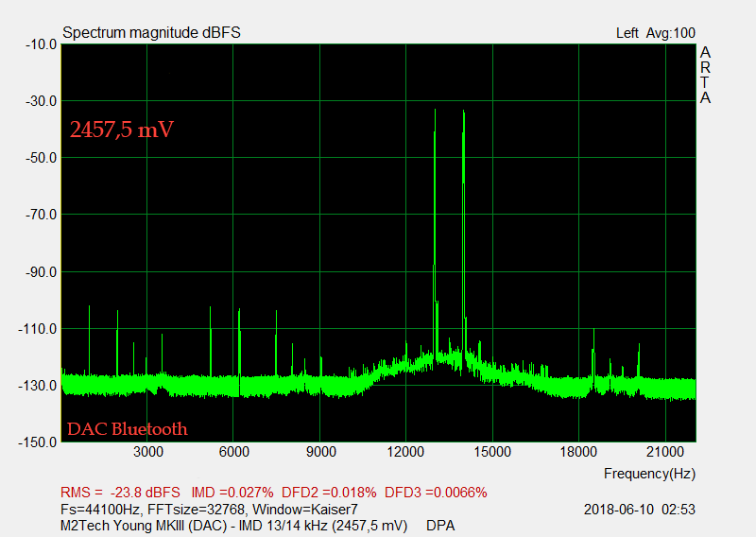This screenshot has height=537, width=756.
Task: Click the '21000' frequency axis label
Action: [x=665, y=452]
